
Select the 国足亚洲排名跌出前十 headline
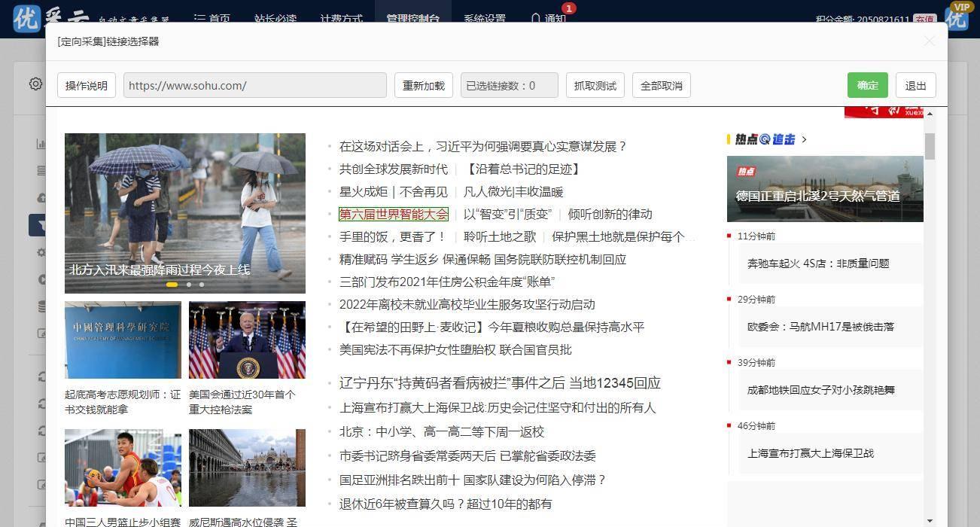473,480
